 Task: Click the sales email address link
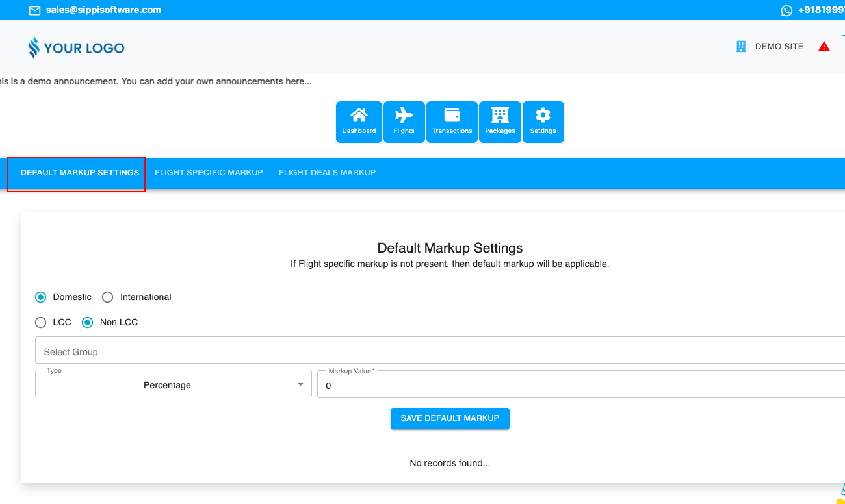(x=103, y=10)
